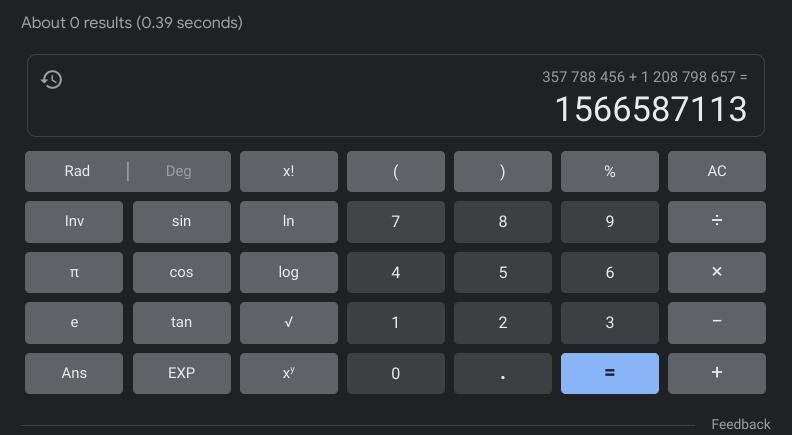Toggle the Inv inverse functions key
The image size is (792, 435).
click(x=74, y=222)
